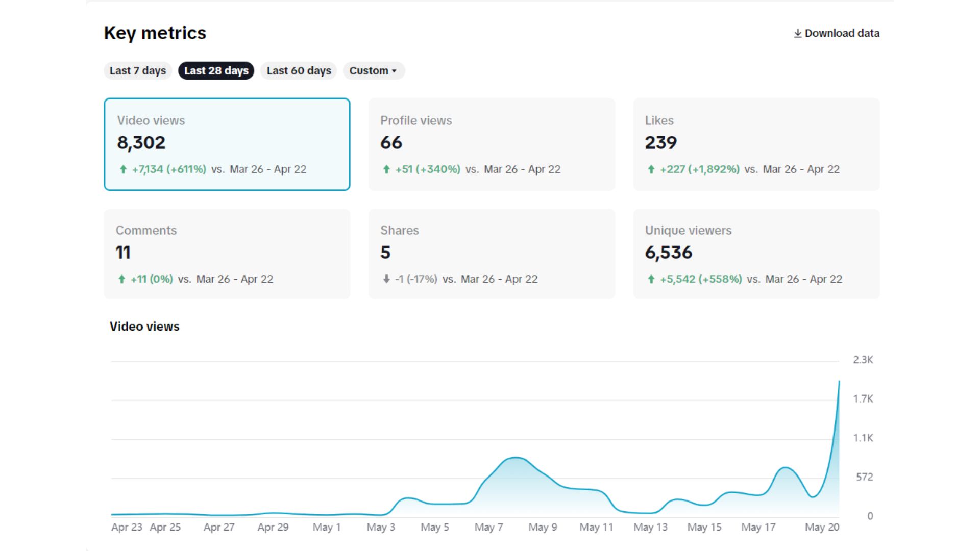
Task: Click the up arrow icon in Likes card
Action: click(x=651, y=169)
